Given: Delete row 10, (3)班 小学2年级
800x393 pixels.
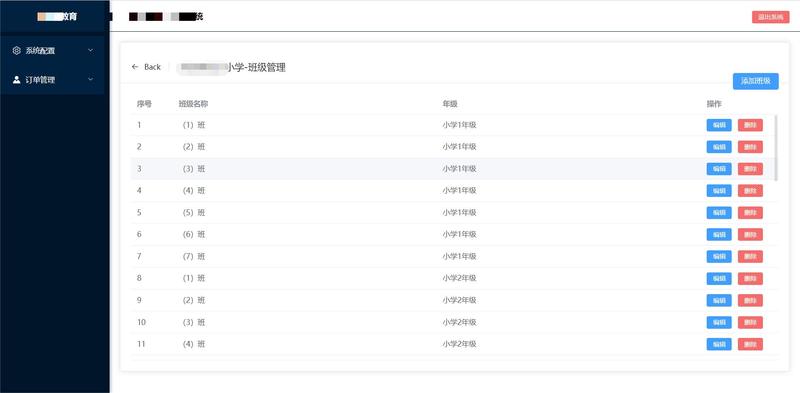Looking at the screenshot, I should click(x=750, y=323).
